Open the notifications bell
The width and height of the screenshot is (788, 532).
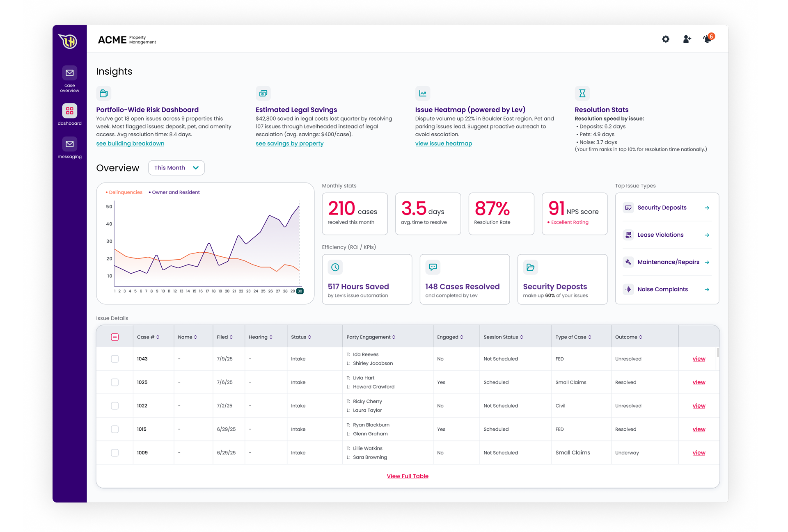tap(707, 39)
